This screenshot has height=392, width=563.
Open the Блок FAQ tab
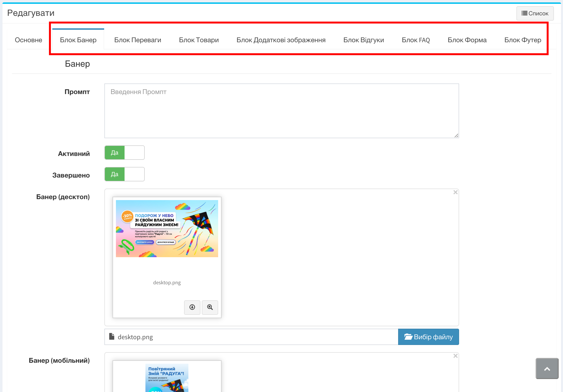coord(416,40)
